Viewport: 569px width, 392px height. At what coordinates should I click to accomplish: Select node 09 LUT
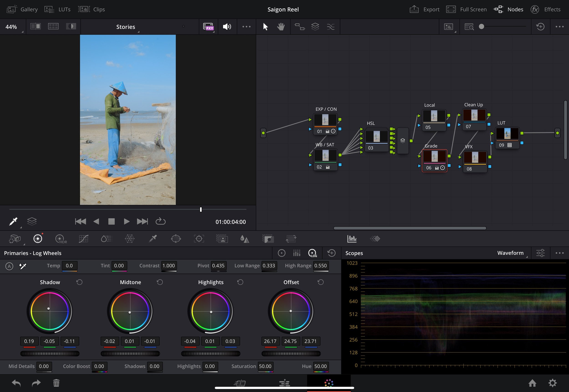coord(507,138)
